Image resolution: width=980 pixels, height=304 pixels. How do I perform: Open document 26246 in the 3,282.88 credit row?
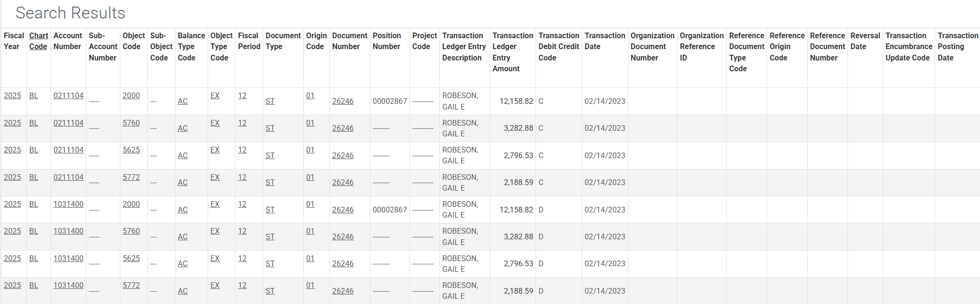(x=343, y=128)
